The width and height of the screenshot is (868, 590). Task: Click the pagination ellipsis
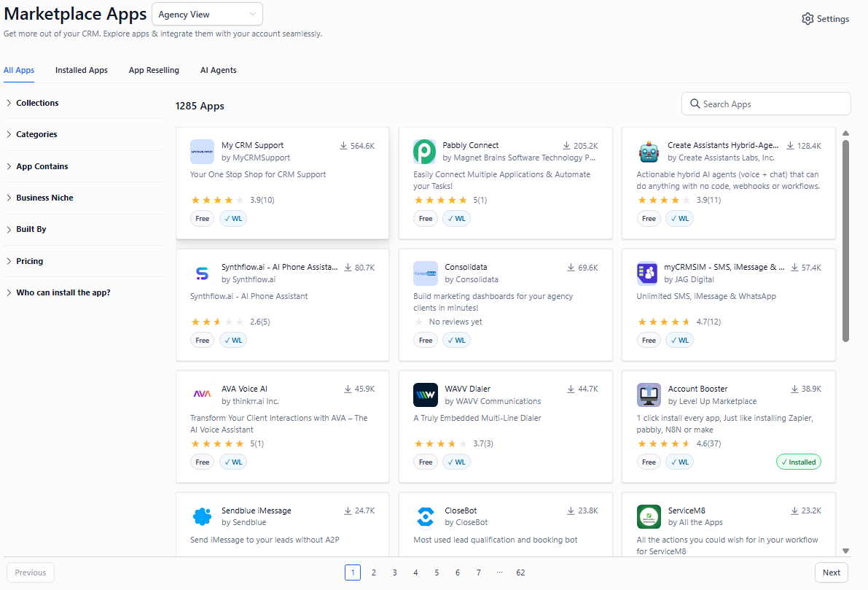pyautogui.click(x=499, y=572)
